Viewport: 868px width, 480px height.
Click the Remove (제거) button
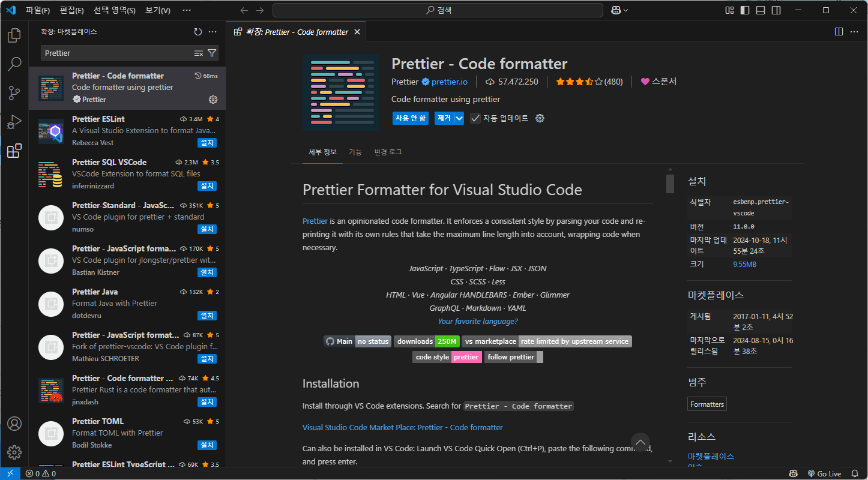tap(444, 118)
